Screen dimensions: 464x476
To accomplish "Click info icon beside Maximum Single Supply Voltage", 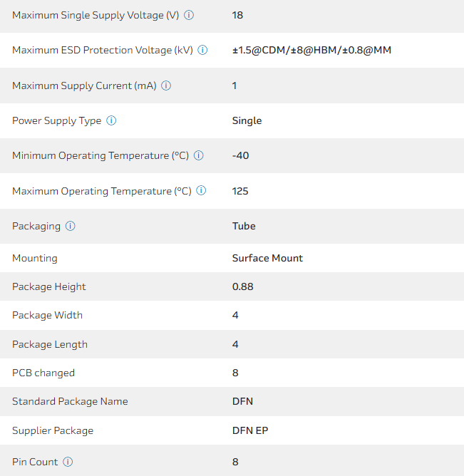I will (x=189, y=15).
